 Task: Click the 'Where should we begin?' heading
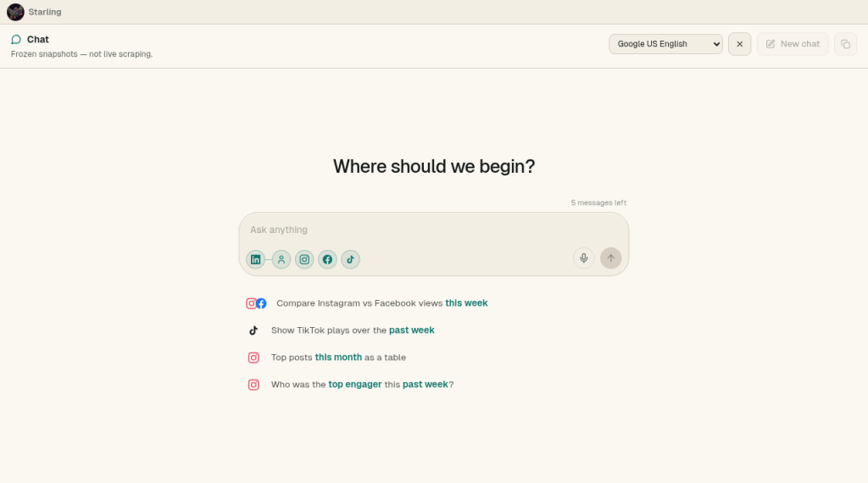[434, 166]
